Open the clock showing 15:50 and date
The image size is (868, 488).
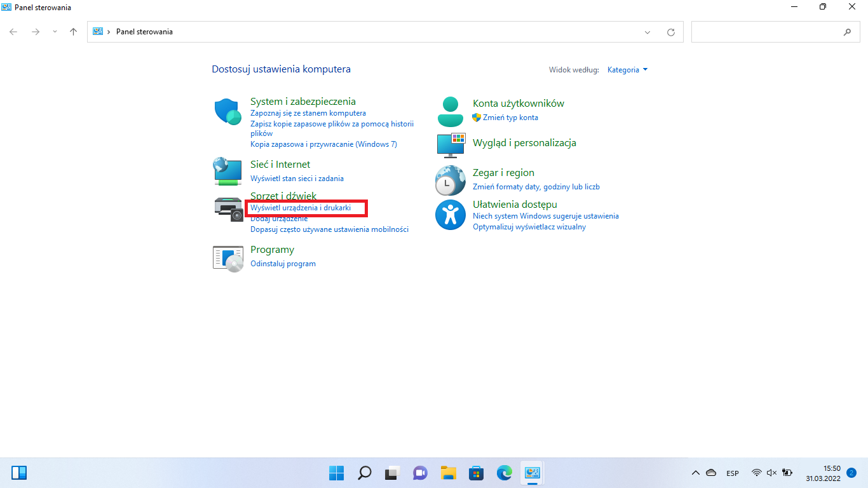coord(823,473)
